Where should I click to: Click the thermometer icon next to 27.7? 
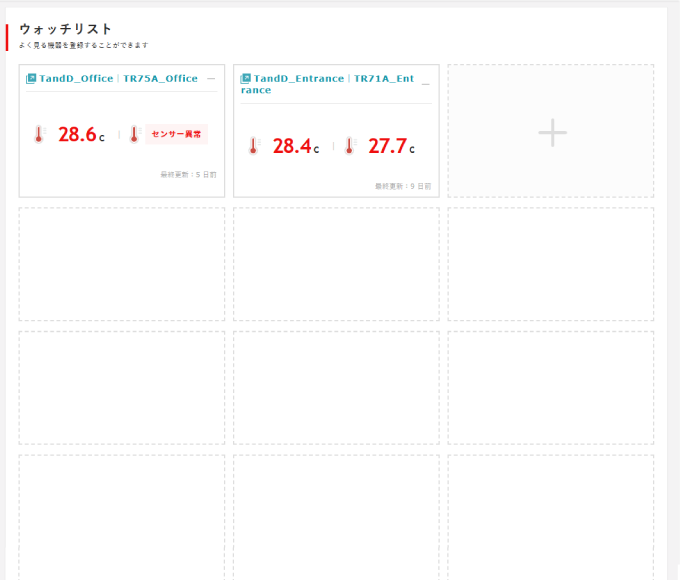[349, 146]
